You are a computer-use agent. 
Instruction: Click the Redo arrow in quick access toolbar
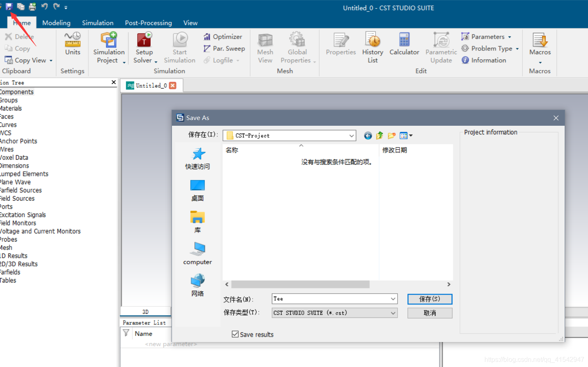56,7
